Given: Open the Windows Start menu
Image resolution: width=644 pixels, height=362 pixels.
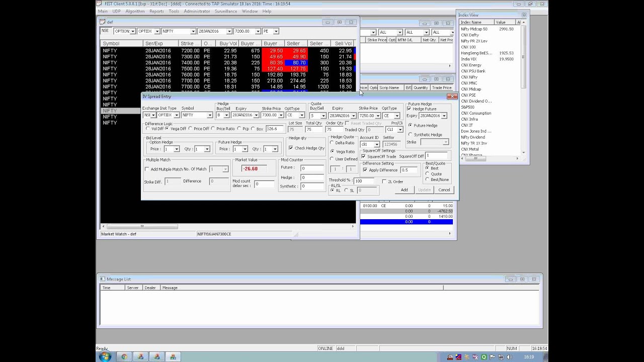Looking at the screenshot, I should tap(105, 356).
